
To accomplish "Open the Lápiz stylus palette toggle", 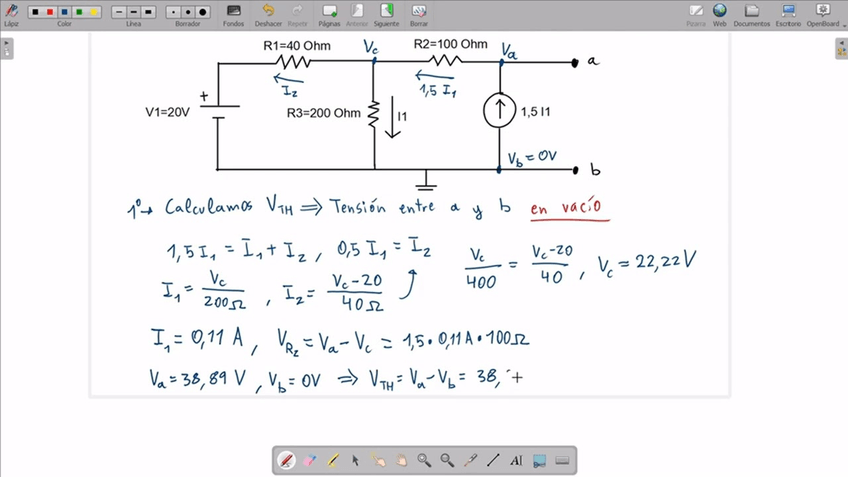I will [11, 14].
